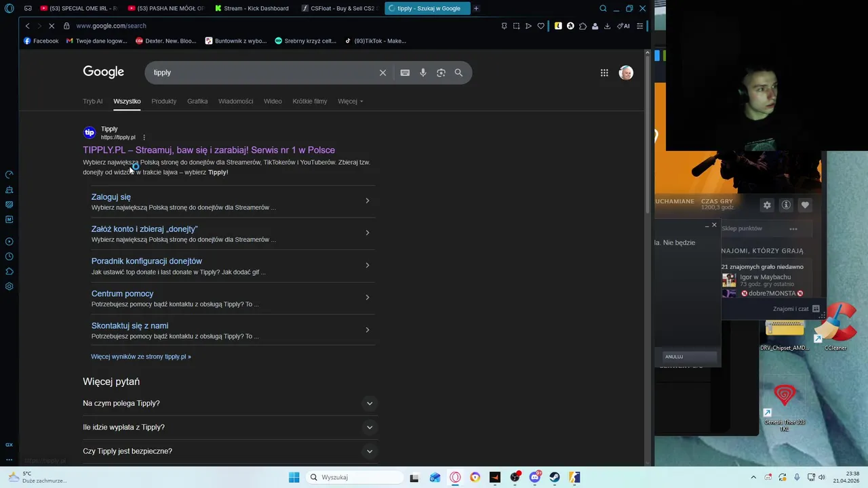Open chevron beside Poradnik konfiguracji donejtów
868x488 pixels.
368,265
